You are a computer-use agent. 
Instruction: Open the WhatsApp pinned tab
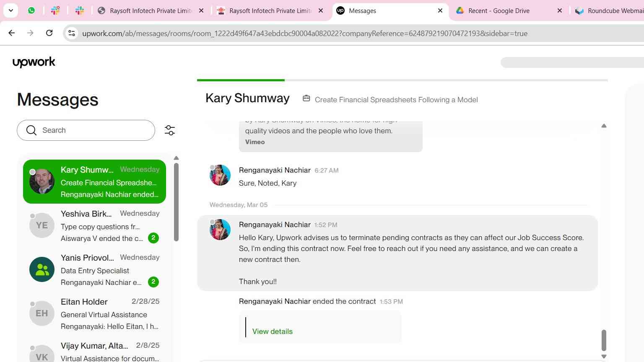[x=31, y=10]
